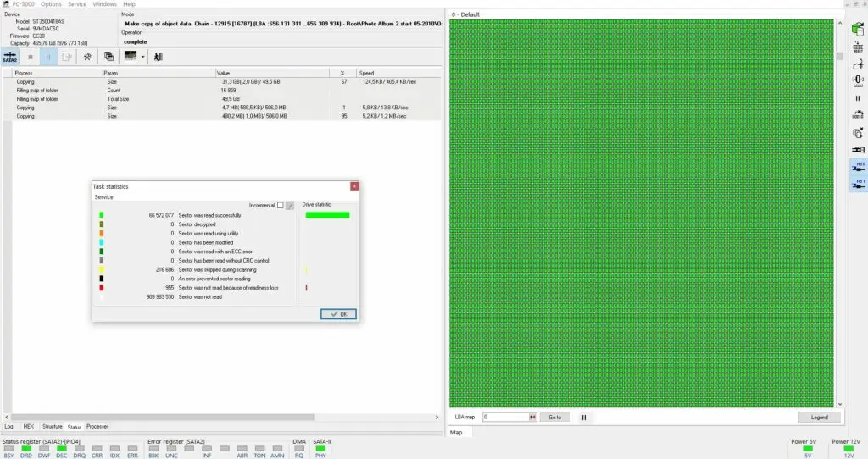The image size is (868, 459).
Task: Click the Speed column header
Action: [x=398, y=73]
